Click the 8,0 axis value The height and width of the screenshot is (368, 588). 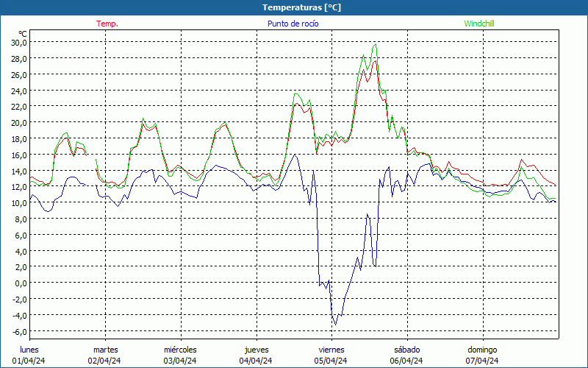(21, 219)
